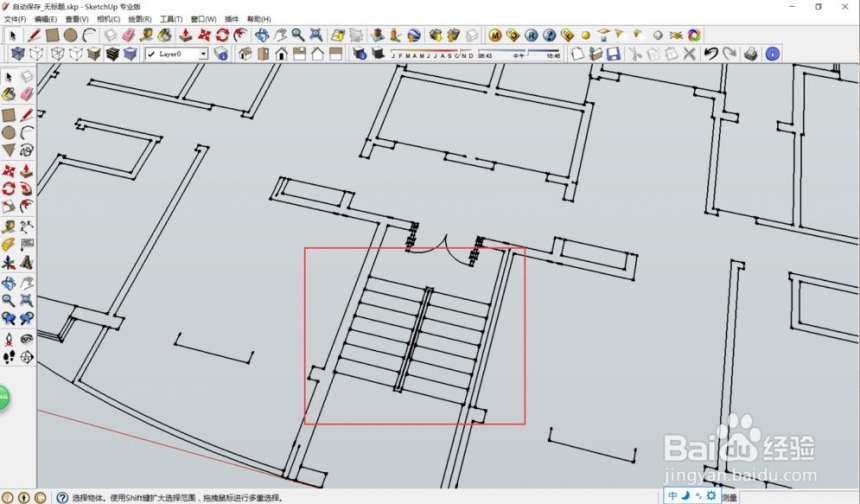Viewport: 860px width, 504px height.
Task: Select the Rectangle tool in top toolbar
Action: pyautogui.click(x=52, y=36)
